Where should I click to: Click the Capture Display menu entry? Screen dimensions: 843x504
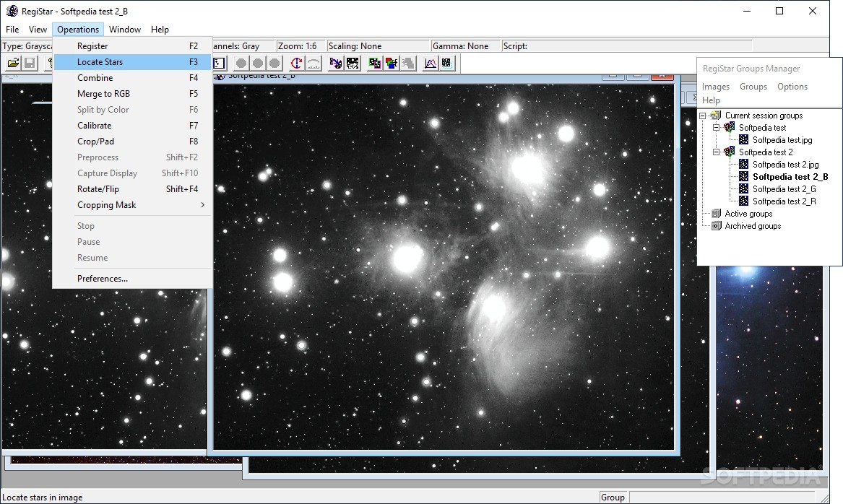[x=133, y=173]
